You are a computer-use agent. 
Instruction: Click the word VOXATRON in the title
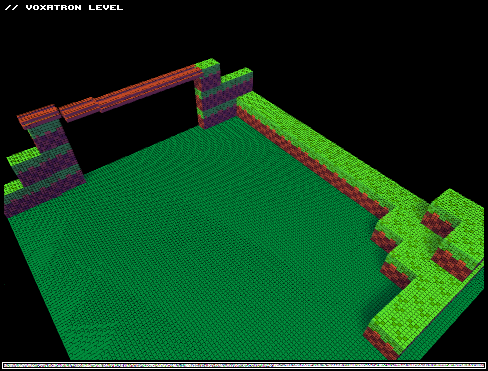(x=53, y=8)
